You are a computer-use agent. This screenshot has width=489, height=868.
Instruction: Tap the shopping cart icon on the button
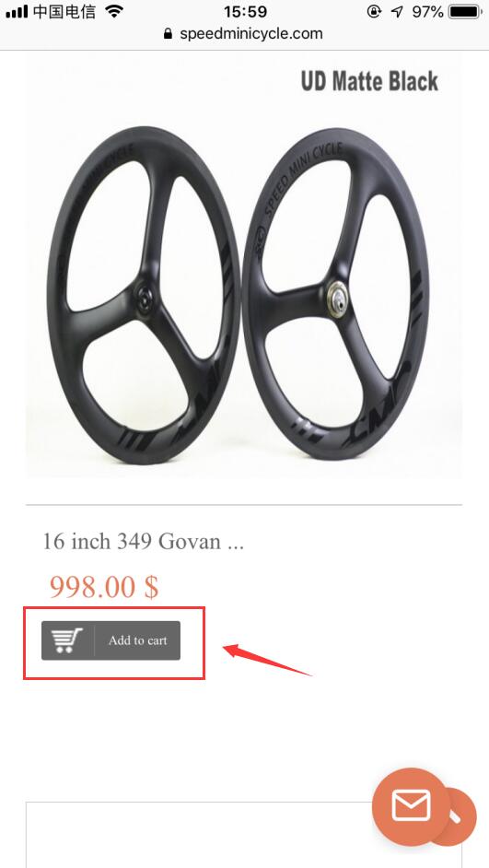67,640
